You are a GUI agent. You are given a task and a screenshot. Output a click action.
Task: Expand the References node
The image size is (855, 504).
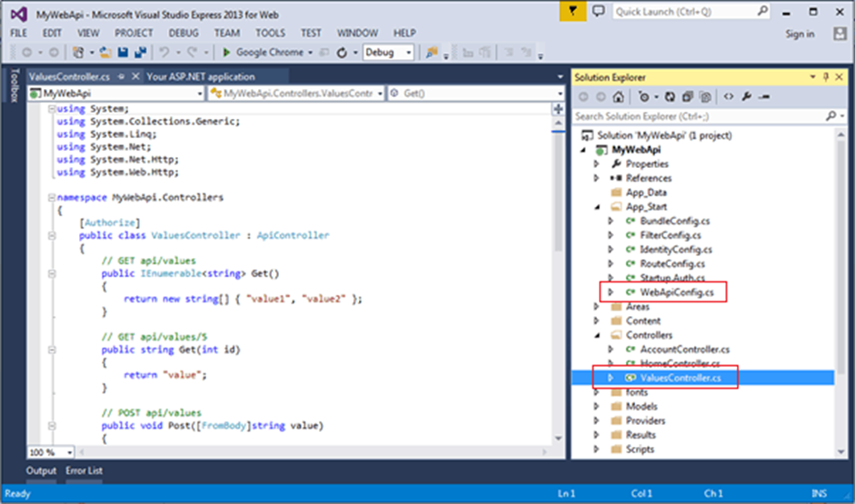(597, 178)
